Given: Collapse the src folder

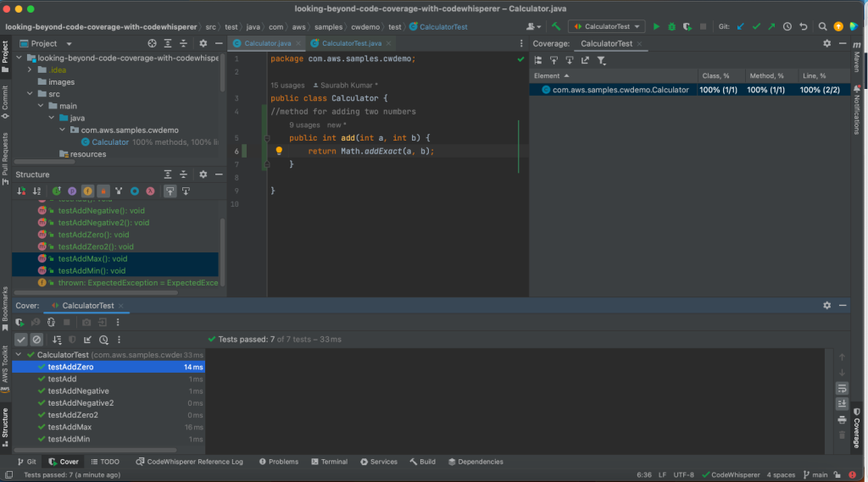Looking at the screenshot, I should coord(30,94).
